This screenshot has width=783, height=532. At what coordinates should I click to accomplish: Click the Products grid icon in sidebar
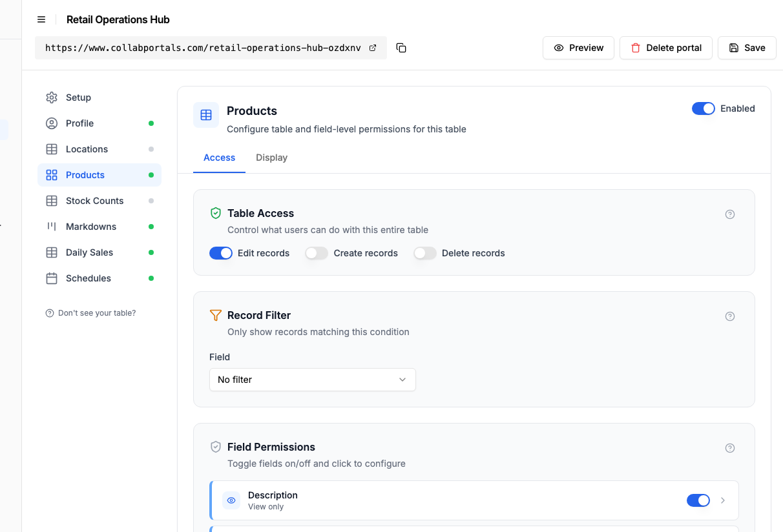pyautogui.click(x=52, y=175)
